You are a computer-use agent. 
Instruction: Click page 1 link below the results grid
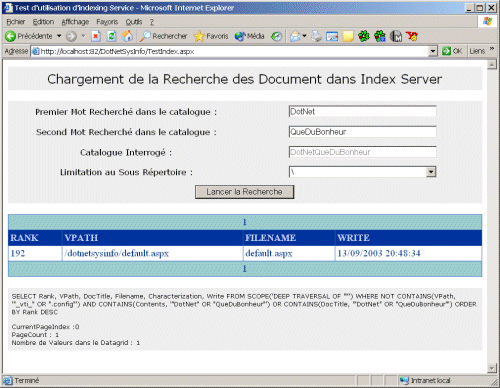(245, 269)
